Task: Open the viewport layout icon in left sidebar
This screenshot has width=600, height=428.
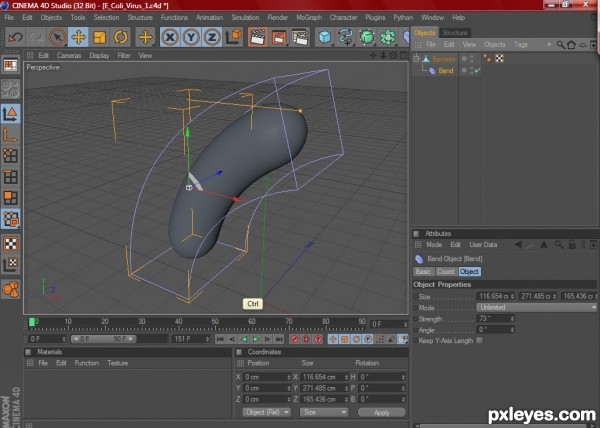Action: (x=10, y=65)
